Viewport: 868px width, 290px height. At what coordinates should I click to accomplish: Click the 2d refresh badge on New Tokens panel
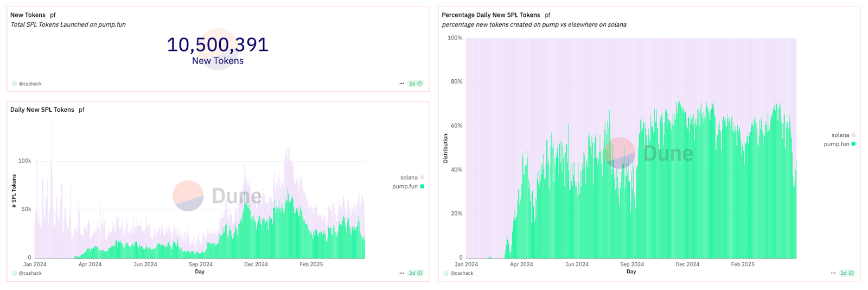point(416,84)
